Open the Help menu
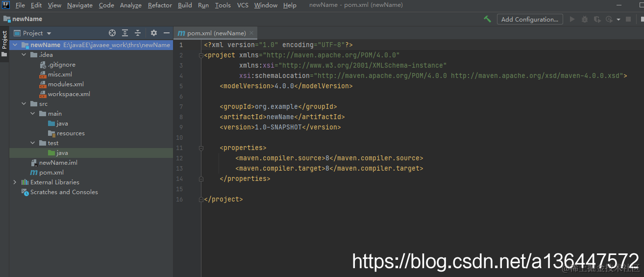 click(290, 5)
